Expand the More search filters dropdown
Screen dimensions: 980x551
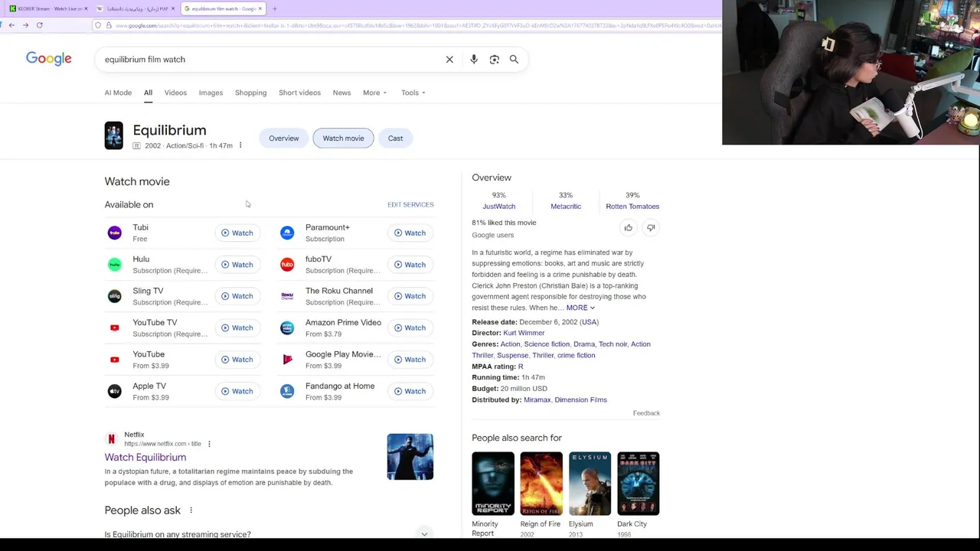[374, 93]
